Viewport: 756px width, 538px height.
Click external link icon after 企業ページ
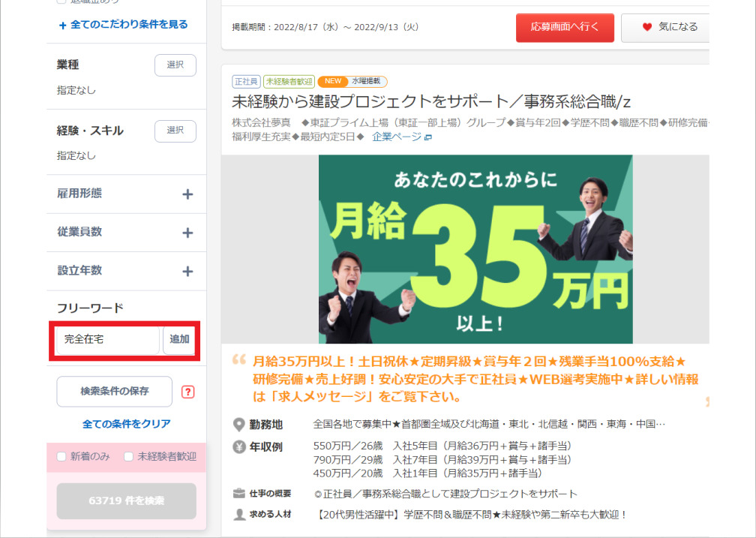[x=428, y=137]
